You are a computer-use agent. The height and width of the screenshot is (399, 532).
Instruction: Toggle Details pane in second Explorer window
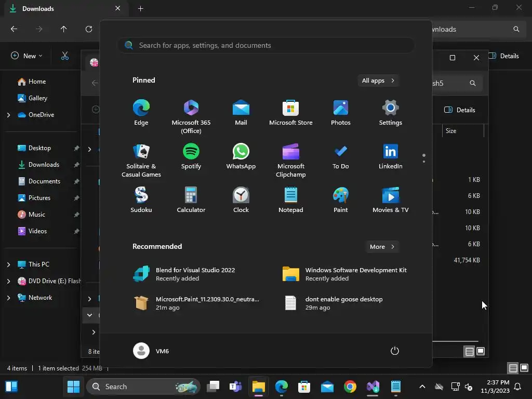(x=460, y=110)
